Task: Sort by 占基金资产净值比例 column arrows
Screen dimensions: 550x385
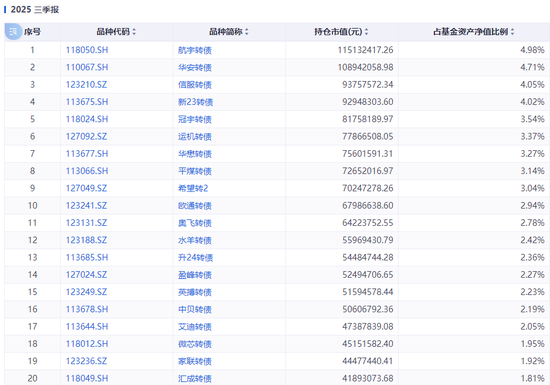Action: [512, 32]
